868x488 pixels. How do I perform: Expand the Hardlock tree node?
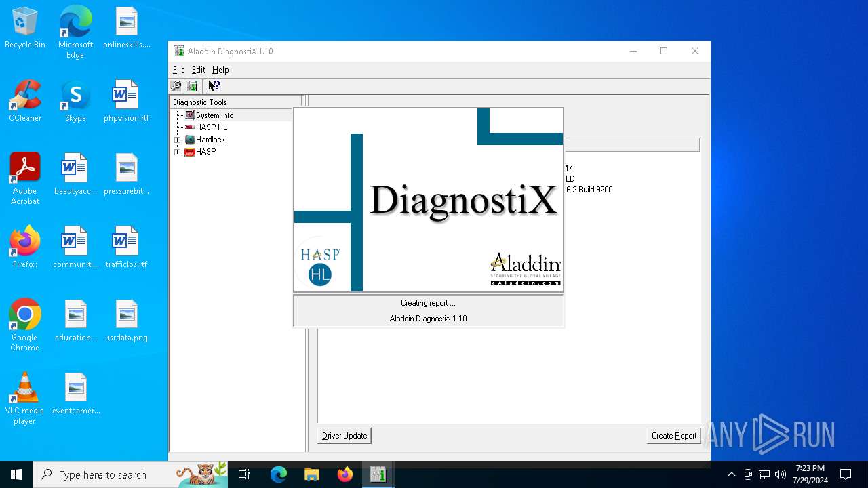[x=178, y=140]
